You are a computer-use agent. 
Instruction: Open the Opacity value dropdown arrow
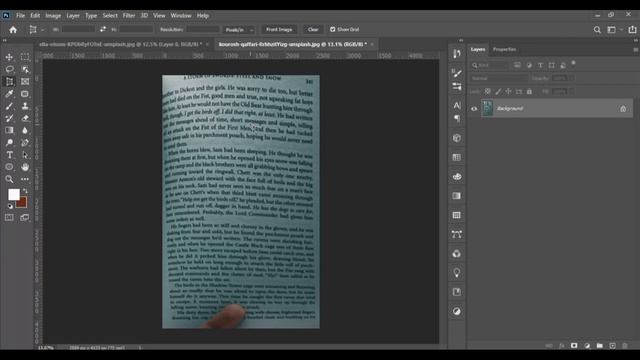pyautogui.click(x=572, y=78)
